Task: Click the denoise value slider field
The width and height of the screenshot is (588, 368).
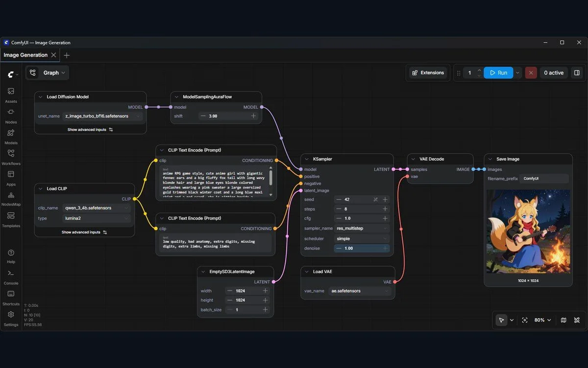Action: coord(362,248)
